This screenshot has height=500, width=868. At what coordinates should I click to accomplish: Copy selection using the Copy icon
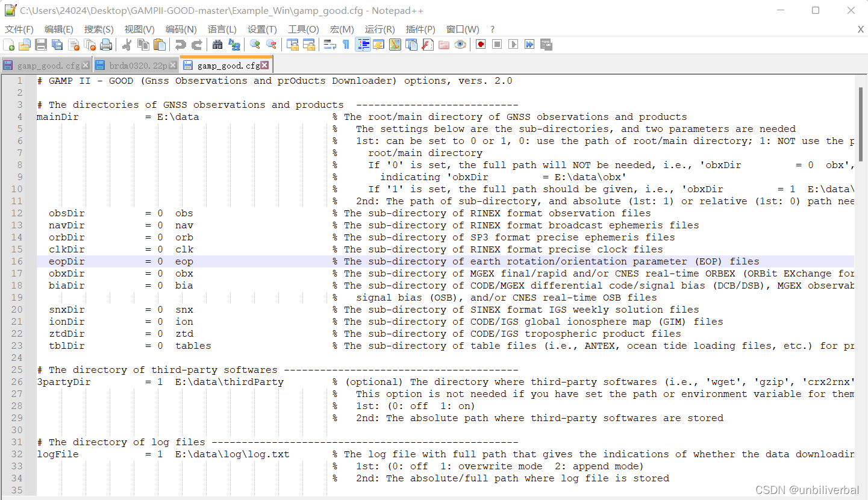(x=143, y=45)
